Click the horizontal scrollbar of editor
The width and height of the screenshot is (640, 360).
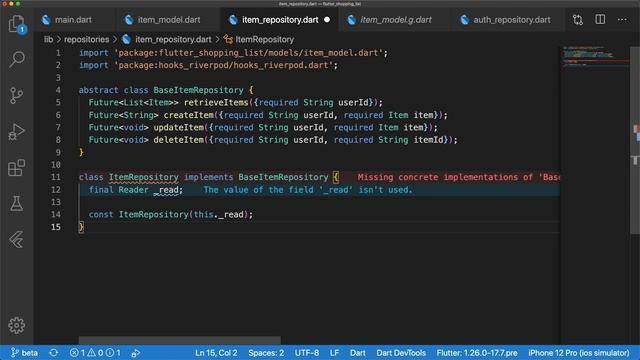(x=180, y=340)
